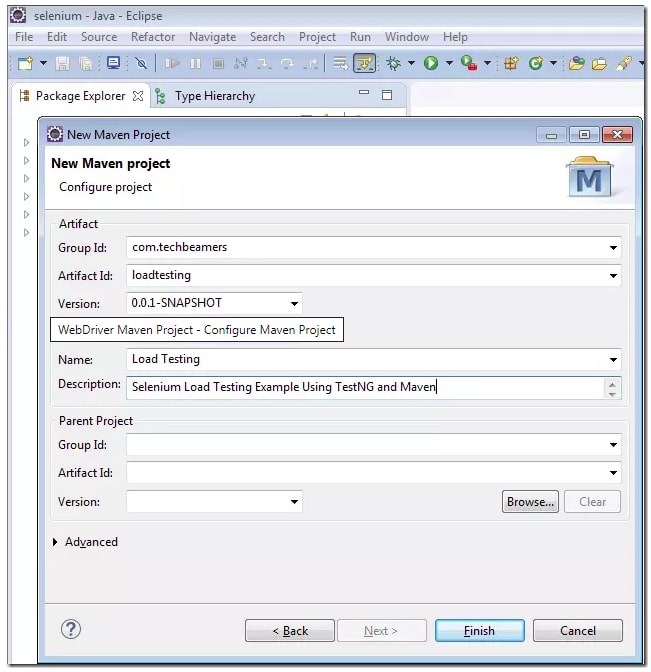Image resolution: width=651 pixels, height=672 pixels.
Task: Minimize the Package Explorer panel
Action: [364, 95]
